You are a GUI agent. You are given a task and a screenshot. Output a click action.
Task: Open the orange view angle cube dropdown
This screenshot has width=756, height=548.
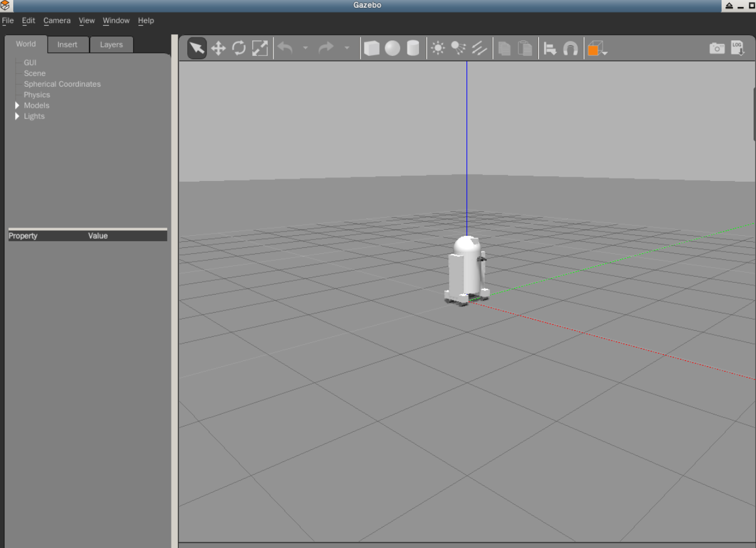pos(597,49)
